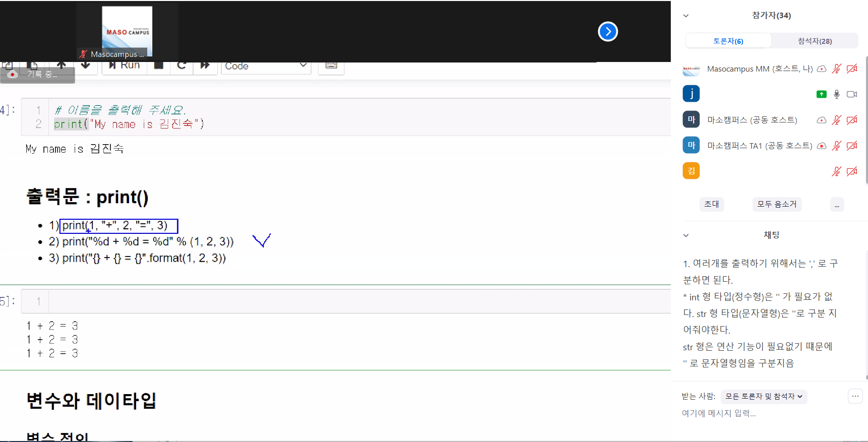868x442 pixels.
Task: Toggle the camera for participant j
Action: click(852, 94)
